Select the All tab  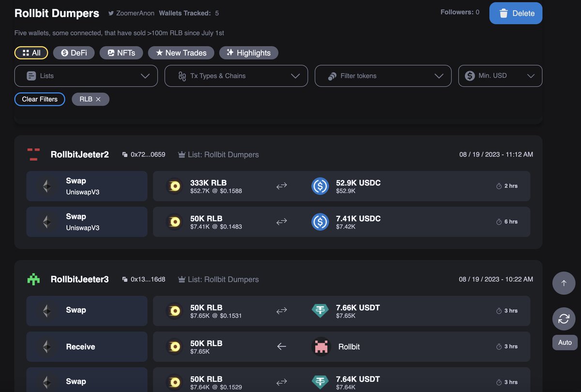tap(31, 53)
